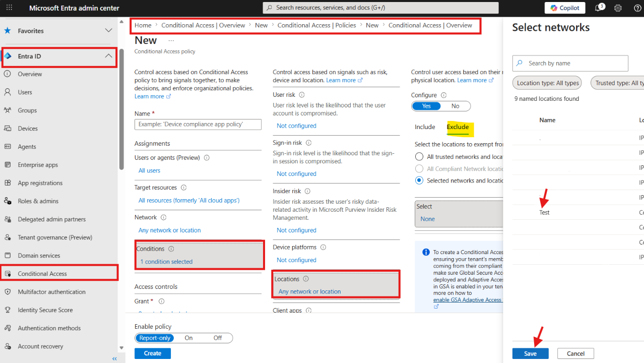Set Enable policy to On
This screenshot has width=644, height=363.
188,338
